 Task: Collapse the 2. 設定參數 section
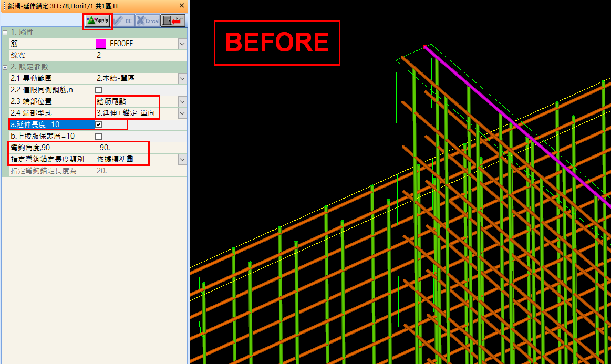pos(5,67)
